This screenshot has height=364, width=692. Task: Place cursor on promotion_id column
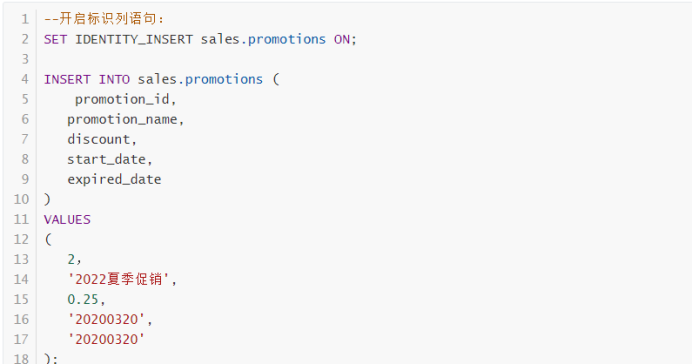122,99
